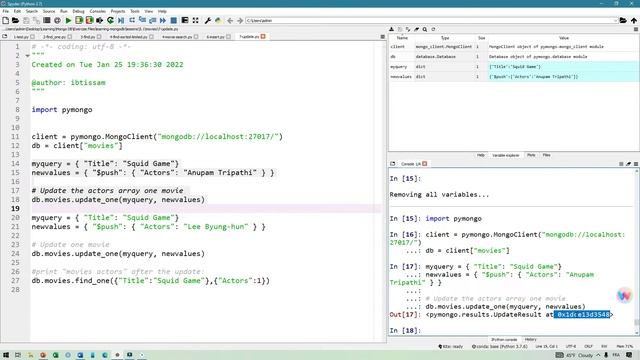Click the debugger step over icon

pyautogui.click(x=132, y=20)
